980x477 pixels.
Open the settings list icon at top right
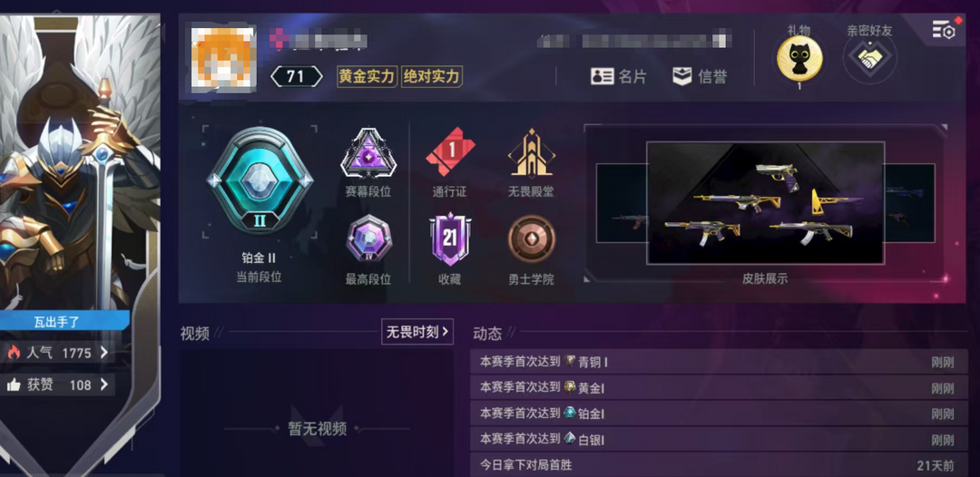click(943, 29)
